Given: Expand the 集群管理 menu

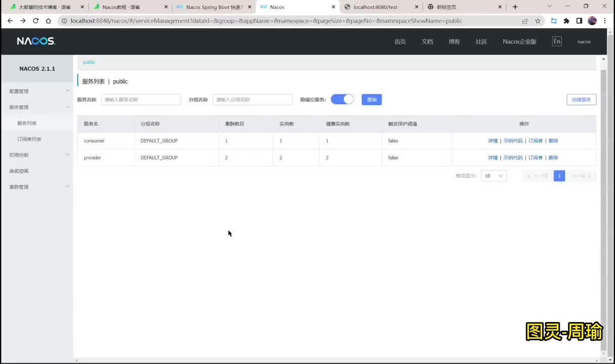Looking at the screenshot, I should pos(38,187).
